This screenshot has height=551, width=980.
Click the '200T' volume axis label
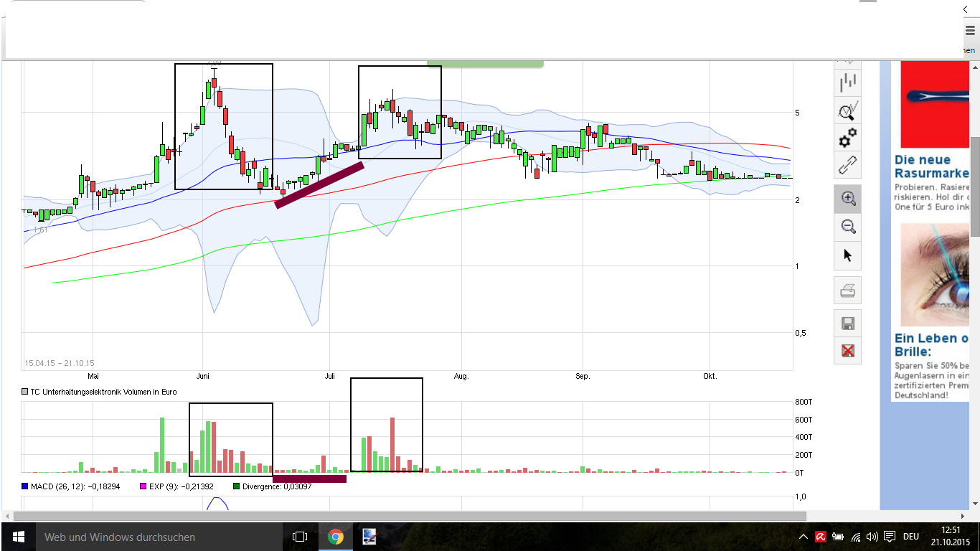[804, 455]
